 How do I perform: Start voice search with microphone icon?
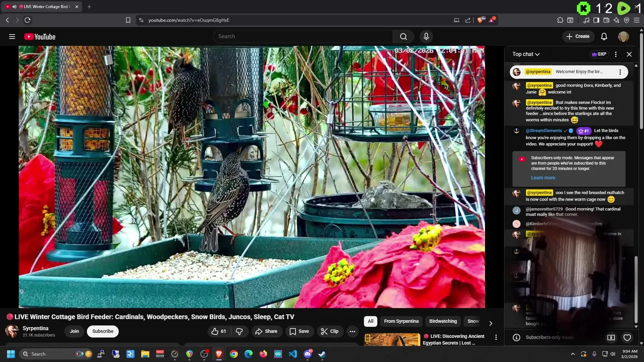click(426, 36)
